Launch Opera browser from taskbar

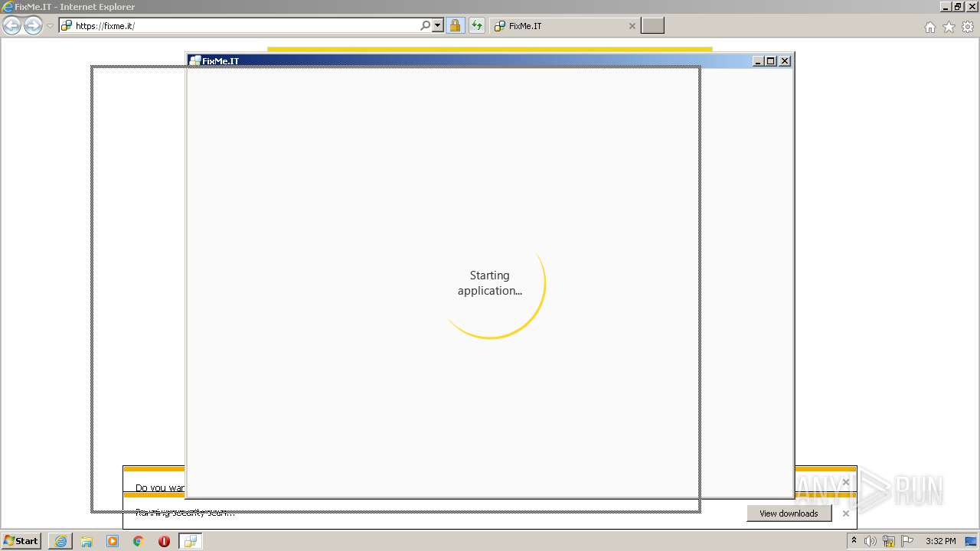click(x=164, y=541)
